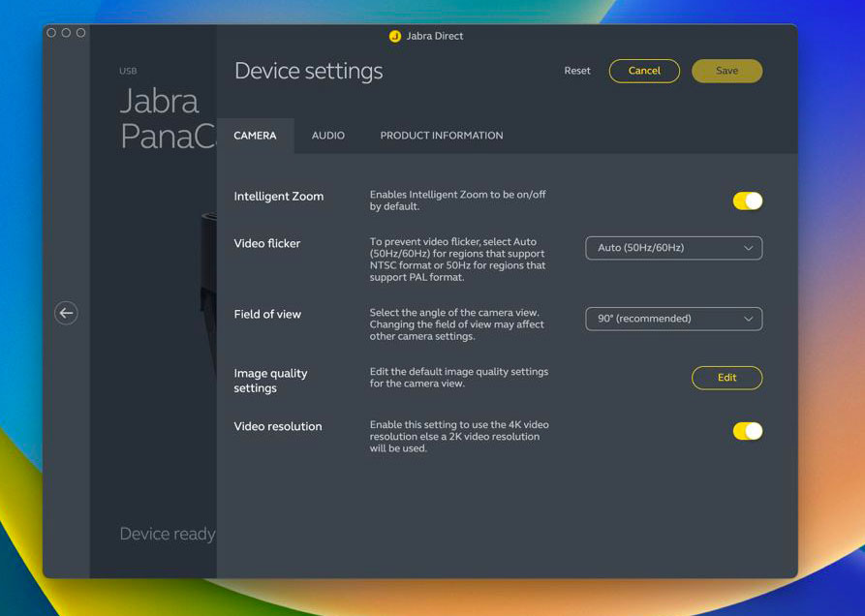Click the Video flicker label
Viewport: 865px width, 616px height.
click(267, 244)
